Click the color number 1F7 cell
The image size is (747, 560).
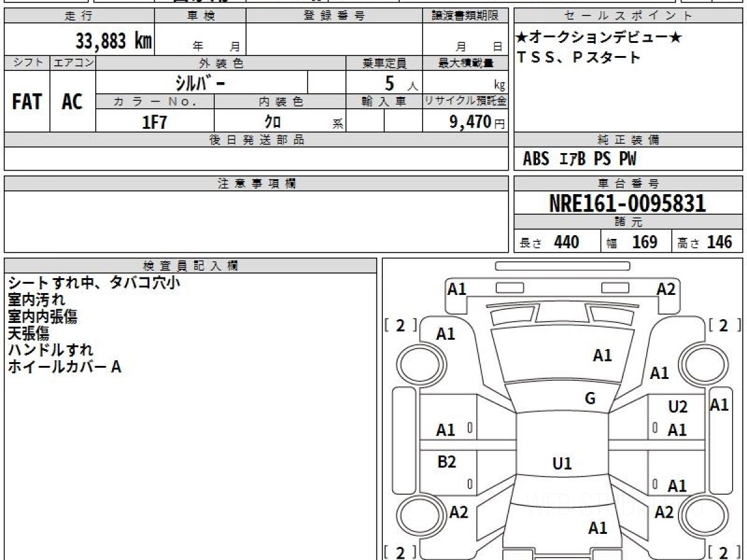155,122
